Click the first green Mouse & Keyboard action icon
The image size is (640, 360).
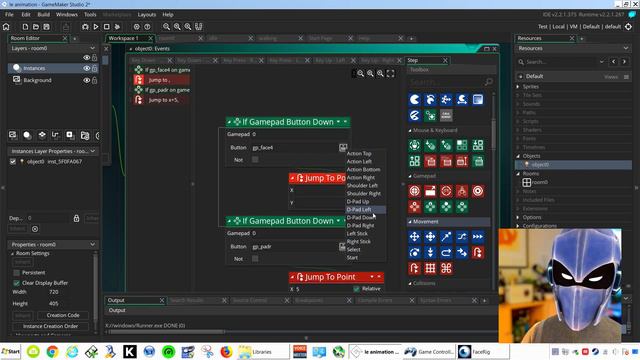[414, 145]
